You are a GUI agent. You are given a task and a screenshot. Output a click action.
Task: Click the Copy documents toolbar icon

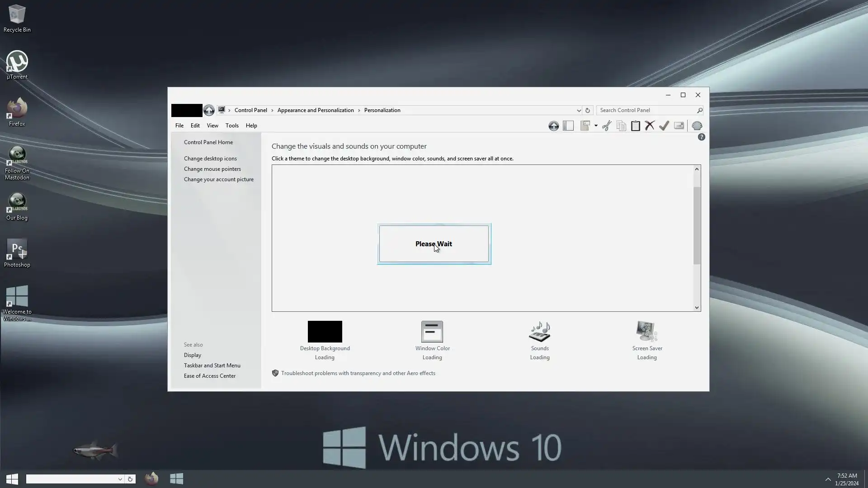621,126
